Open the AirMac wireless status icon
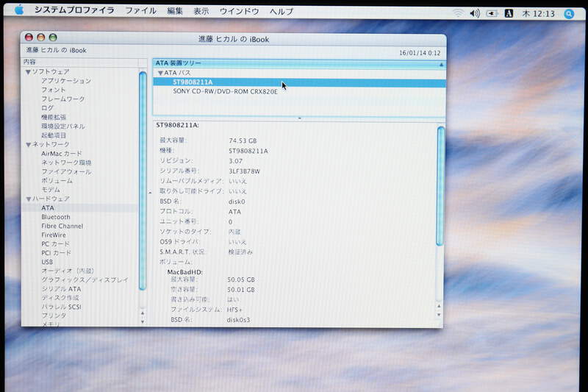Image resolution: width=588 pixels, height=392 pixels. 458,13
